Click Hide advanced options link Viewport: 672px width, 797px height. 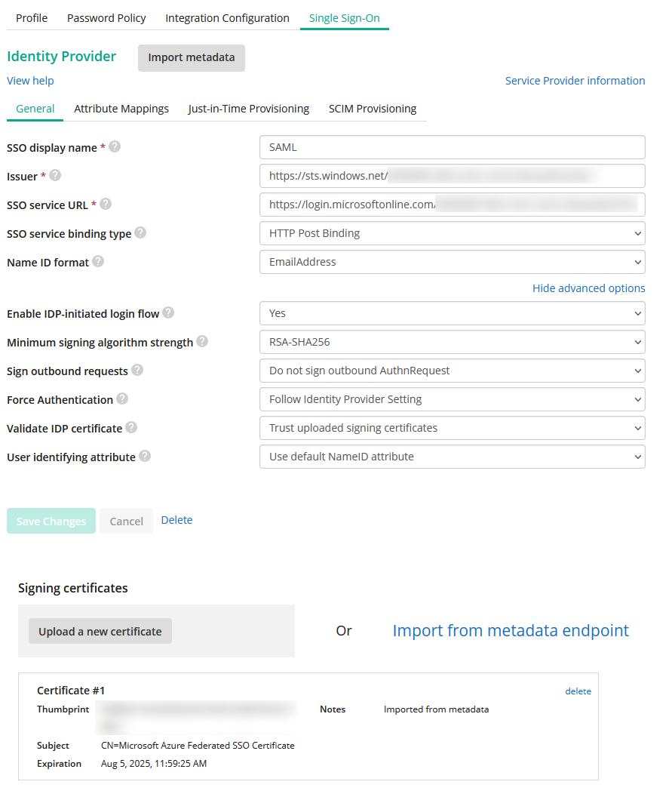[588, 288]
